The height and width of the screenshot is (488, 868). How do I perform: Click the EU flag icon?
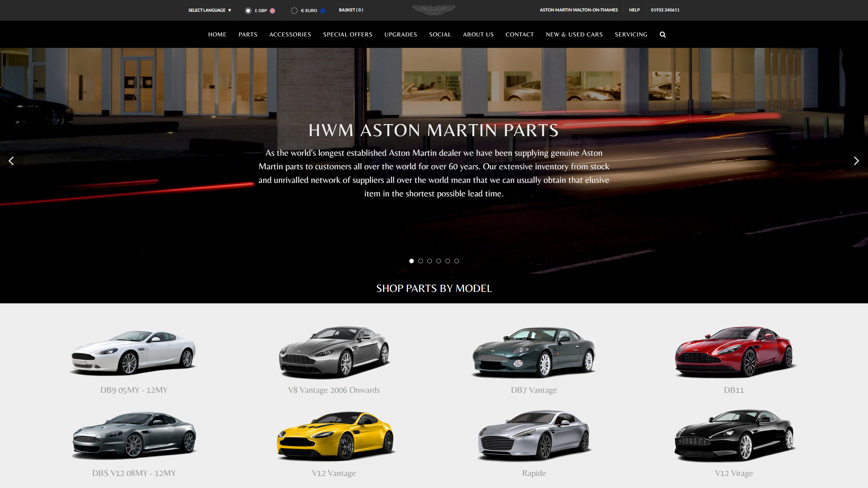coord(323,11)
